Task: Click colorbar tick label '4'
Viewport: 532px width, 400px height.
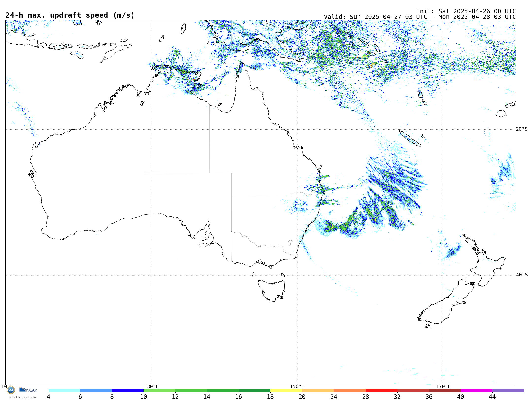Action: coord(49,397)
